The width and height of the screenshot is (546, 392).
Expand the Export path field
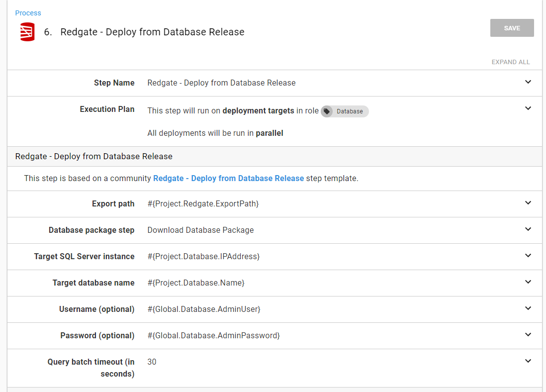click(528, 203)
